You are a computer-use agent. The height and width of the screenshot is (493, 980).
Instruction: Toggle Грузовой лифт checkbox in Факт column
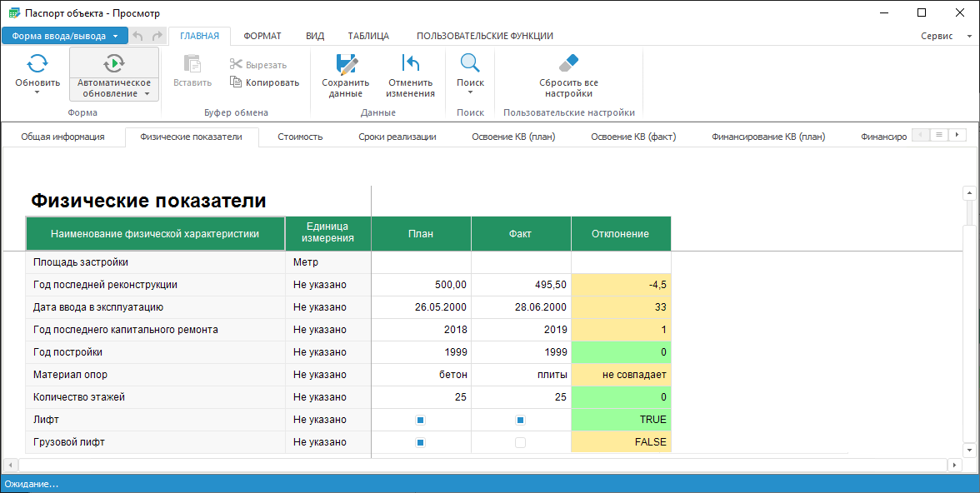point(521,442)
